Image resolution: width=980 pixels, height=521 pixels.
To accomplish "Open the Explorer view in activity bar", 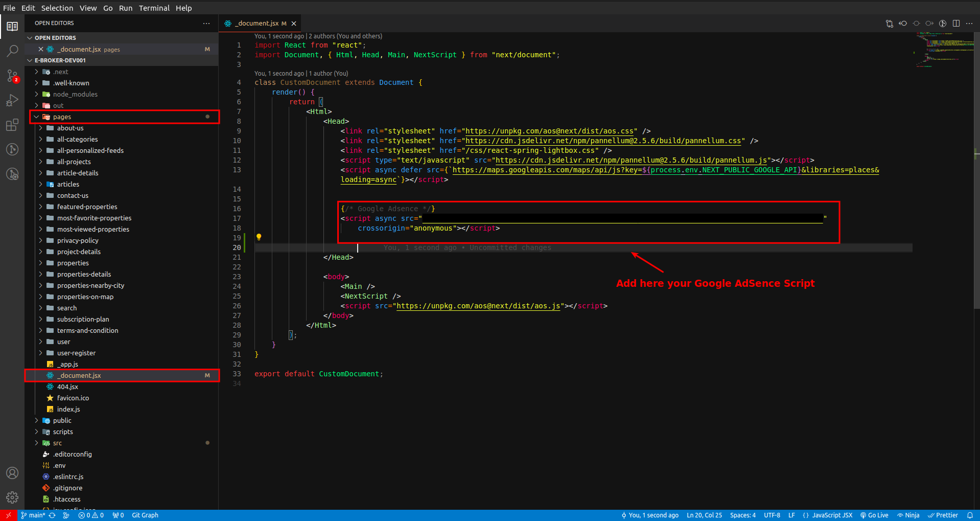I will point(12,26).
